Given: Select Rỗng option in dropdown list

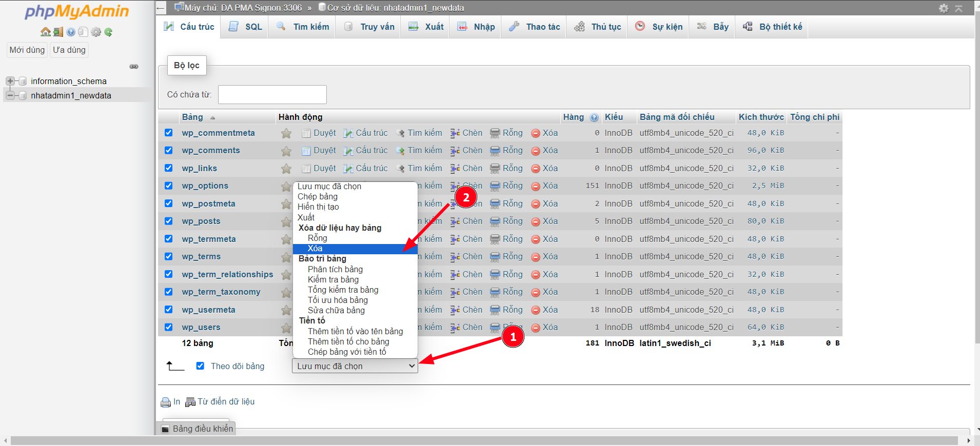Looking at the screenshot, I should (x=355, y=238).
